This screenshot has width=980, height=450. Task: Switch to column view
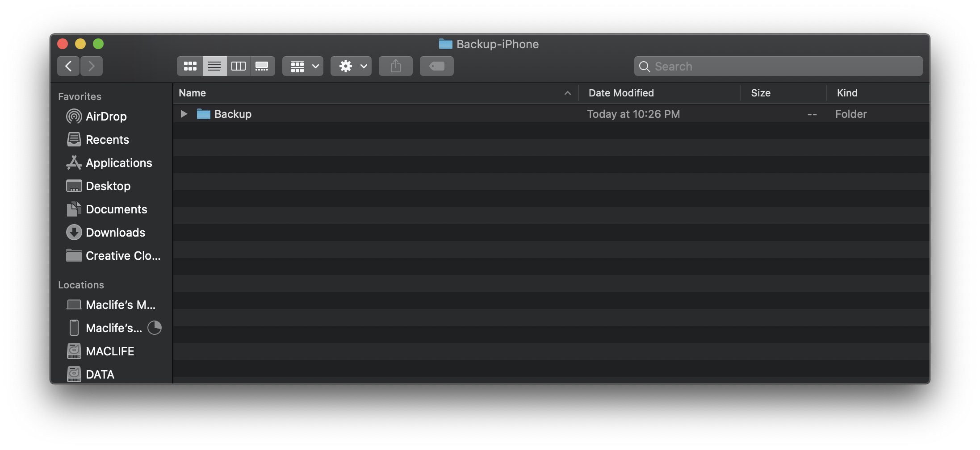(238, 66)
